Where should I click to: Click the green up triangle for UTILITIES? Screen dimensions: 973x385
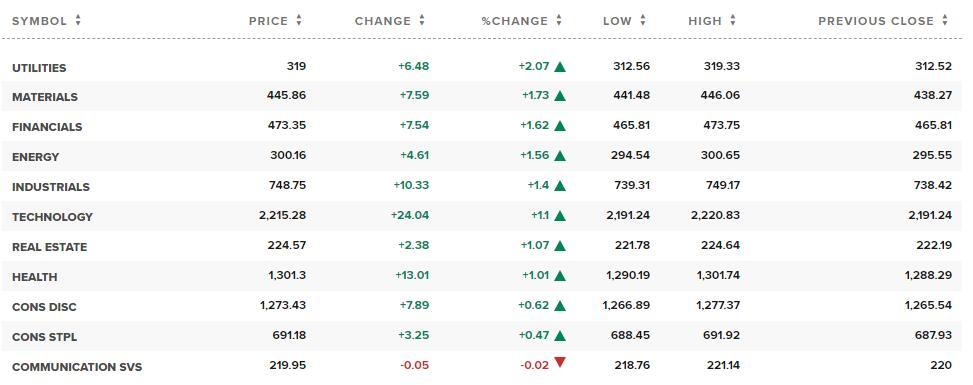560,66
